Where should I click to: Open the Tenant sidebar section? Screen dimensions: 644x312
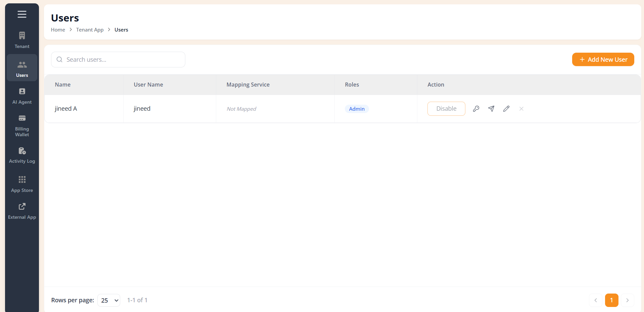22,40
